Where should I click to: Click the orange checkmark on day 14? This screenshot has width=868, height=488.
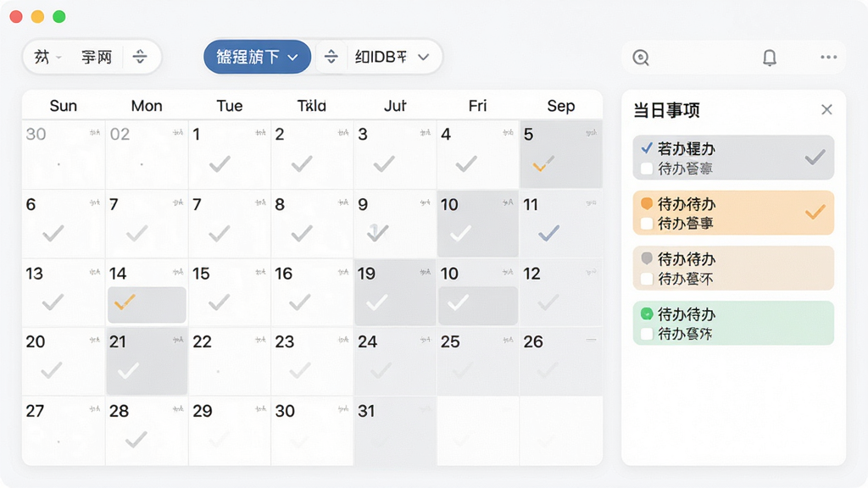125,302
